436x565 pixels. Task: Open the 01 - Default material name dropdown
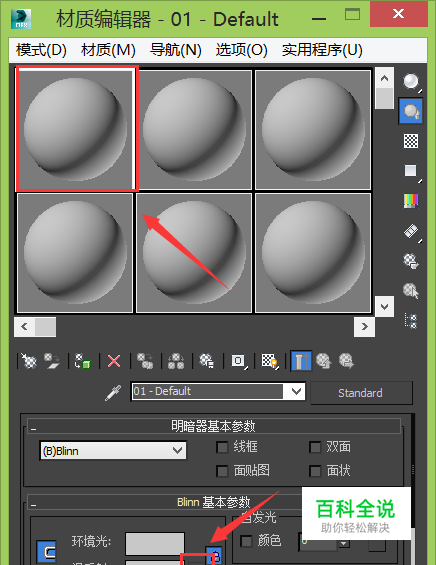click(296, 392)
